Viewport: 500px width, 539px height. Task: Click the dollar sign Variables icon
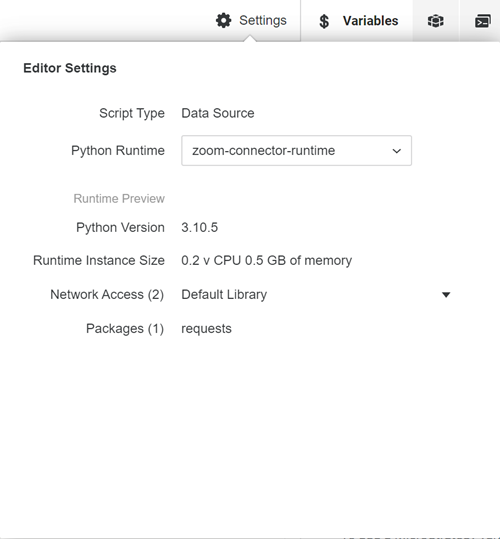(x=324, y=21)
